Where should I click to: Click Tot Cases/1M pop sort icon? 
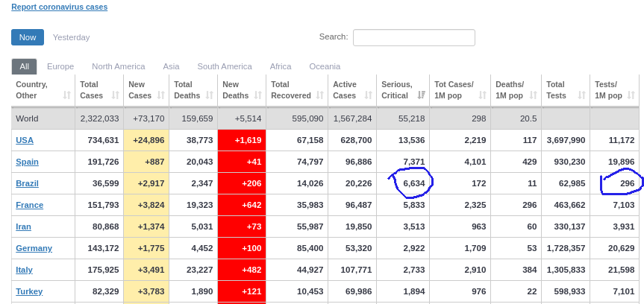(483, 95)
